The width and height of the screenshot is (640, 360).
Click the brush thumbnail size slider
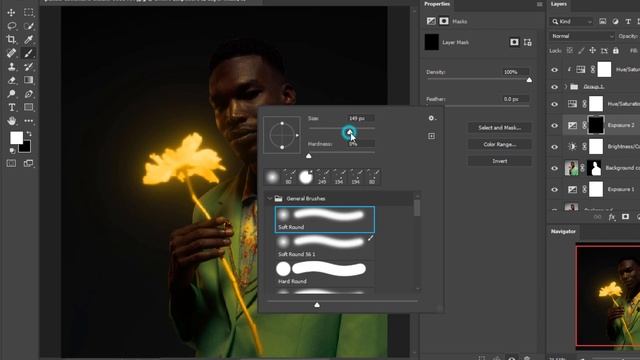[x=317, y=304]
